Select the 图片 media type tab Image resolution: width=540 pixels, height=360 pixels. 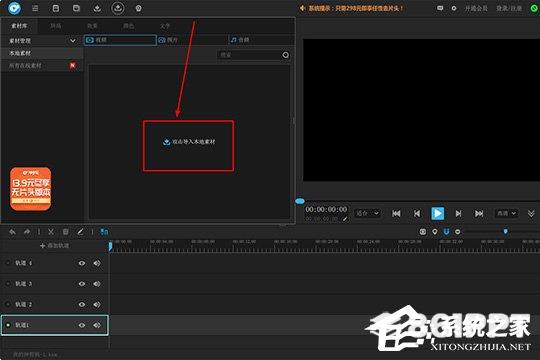(x=192, y=40)
